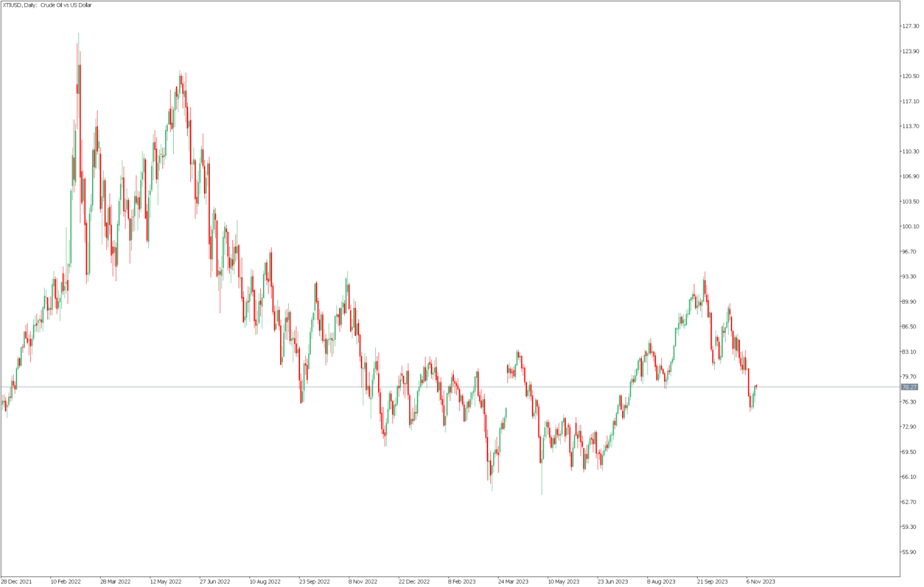This screenshot has width=924, height=587.
Task: Click the 23 Sep 2022 date label
Action: [314, 582]
